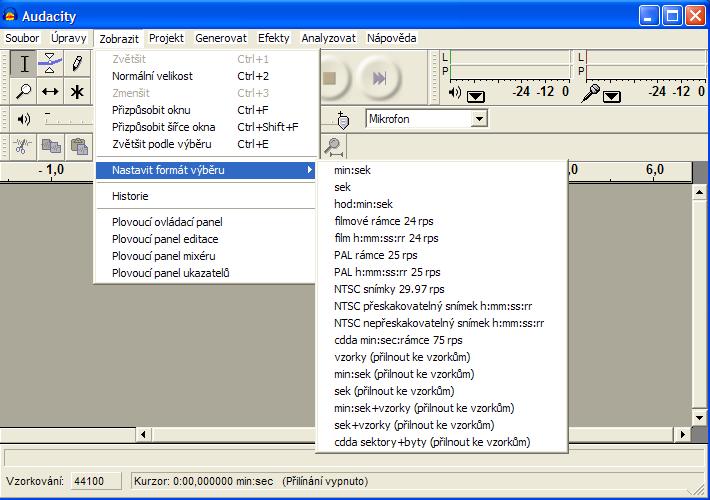710x500 pixels.
Task: Click the Vzorkování rate field 44100
Action: (91, 482)
